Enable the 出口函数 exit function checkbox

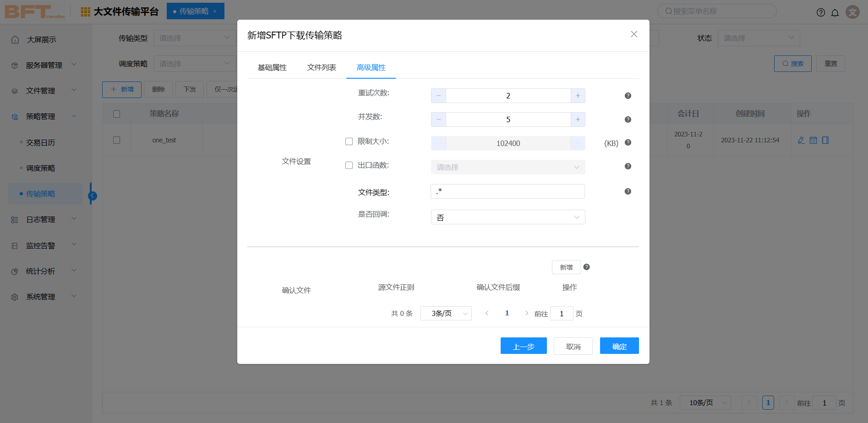[349, 165]
